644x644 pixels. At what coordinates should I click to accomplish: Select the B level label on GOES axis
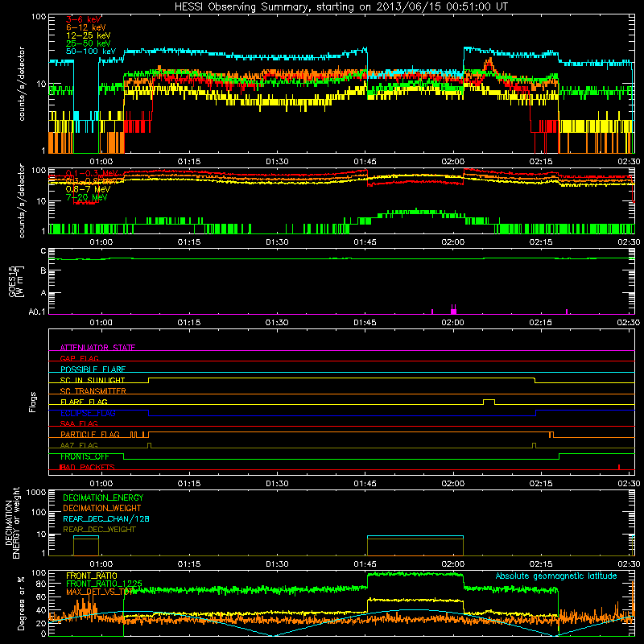[43, 270]
